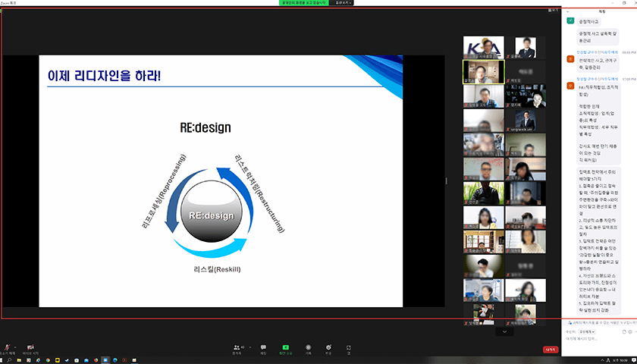Click the RE:design sphere on the shared slide
The image size is (637, 364).
pos(211,216)
